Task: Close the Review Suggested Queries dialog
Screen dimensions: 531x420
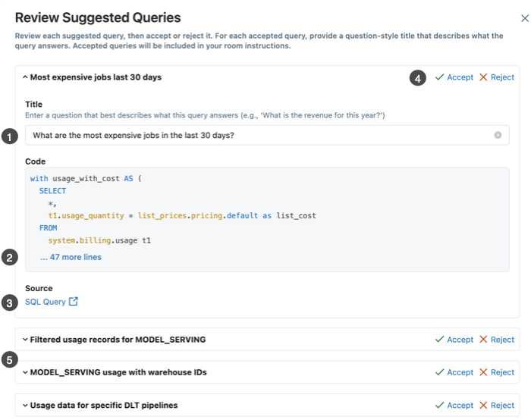Action: click(524, 17)
